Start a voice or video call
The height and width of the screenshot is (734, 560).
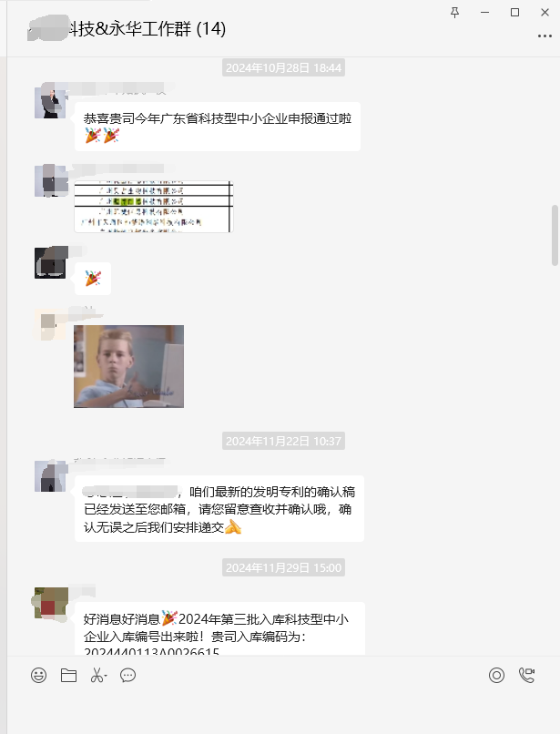(526, 675)
